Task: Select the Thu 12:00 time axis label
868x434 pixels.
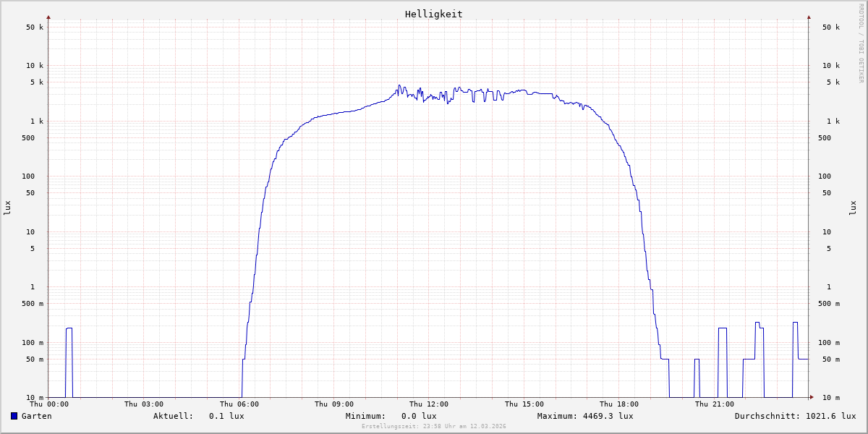Action: tap(429, 404)
